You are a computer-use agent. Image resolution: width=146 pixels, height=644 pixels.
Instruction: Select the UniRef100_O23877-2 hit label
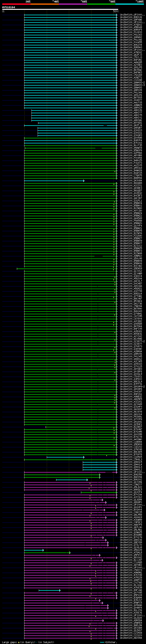coord(133,342)
